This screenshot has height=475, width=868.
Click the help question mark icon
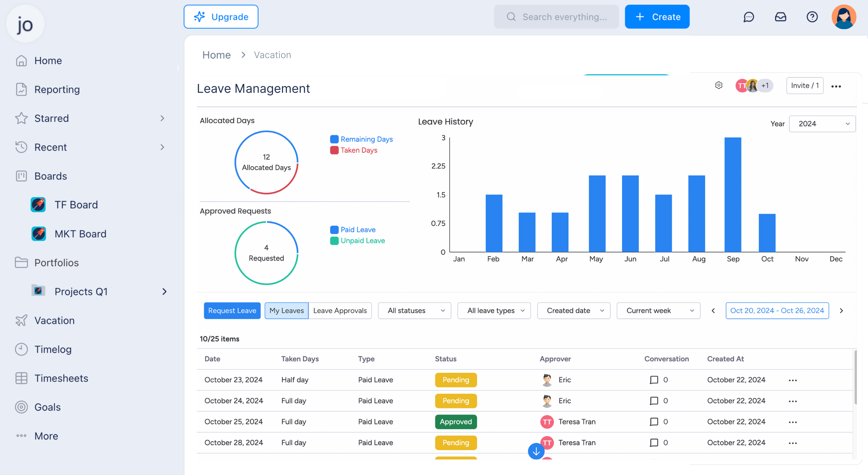coord(812,17)
